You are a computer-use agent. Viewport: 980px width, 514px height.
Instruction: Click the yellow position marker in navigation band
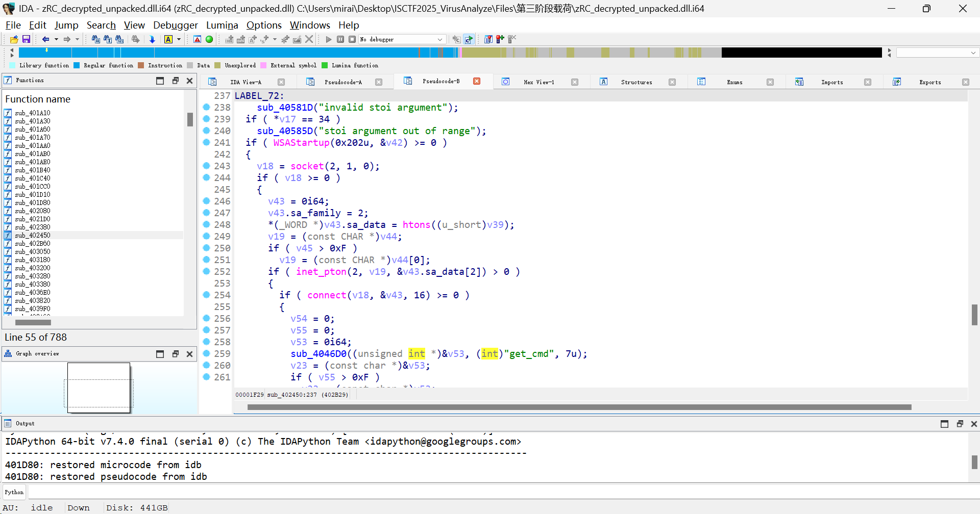click(x=46, y=50)
